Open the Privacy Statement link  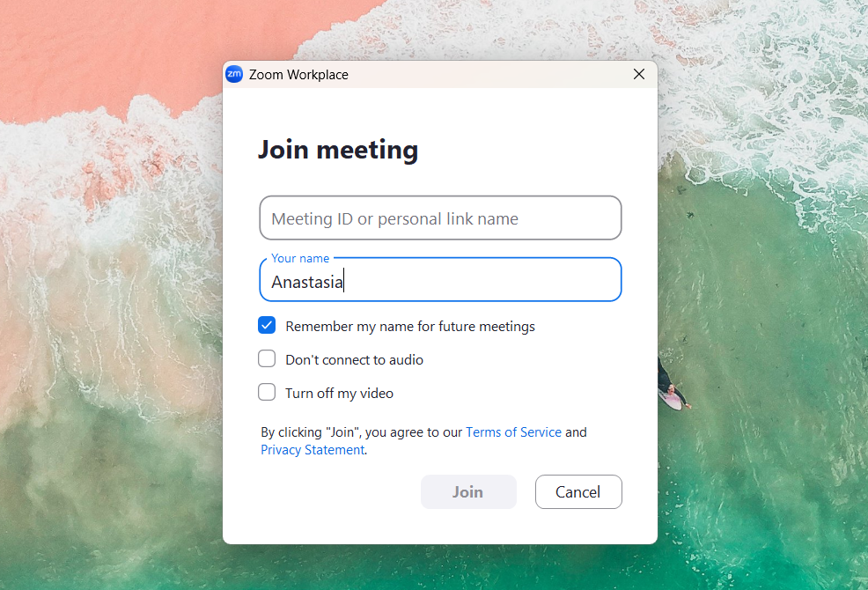(x=313, y=450)
